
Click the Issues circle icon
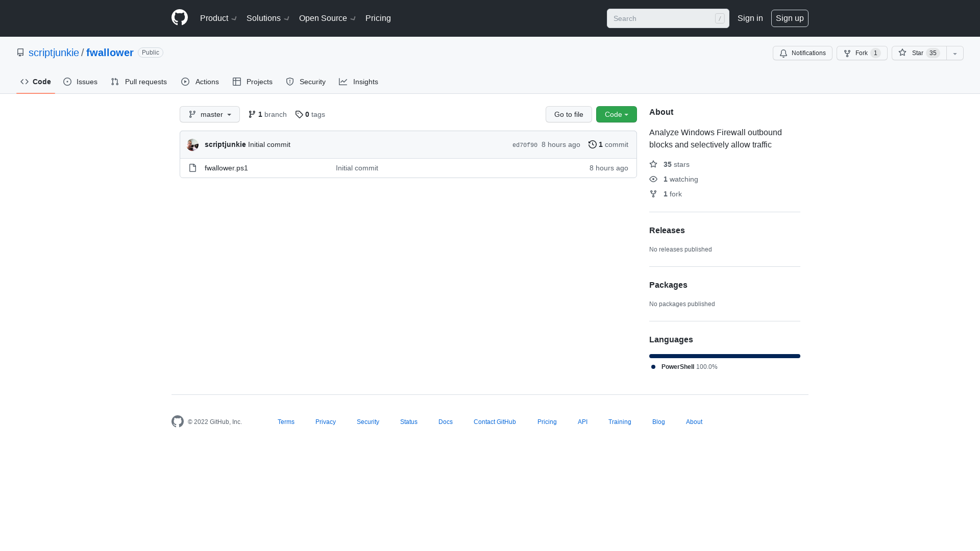point(67,82)
